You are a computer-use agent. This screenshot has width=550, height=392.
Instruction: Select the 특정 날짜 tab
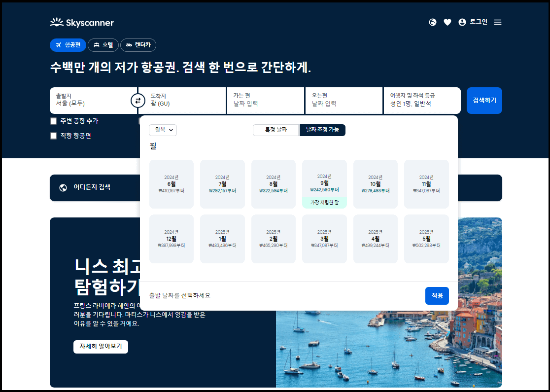(275, 130)
